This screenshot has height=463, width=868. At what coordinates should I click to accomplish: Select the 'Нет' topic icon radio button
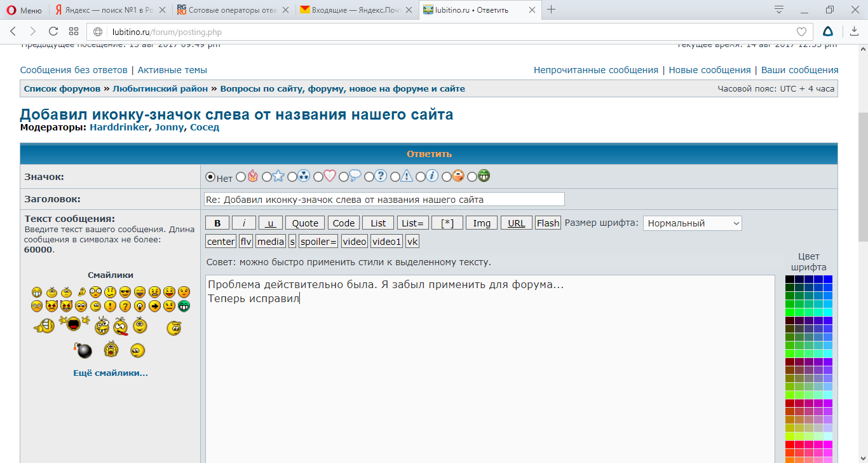[210, 177]
